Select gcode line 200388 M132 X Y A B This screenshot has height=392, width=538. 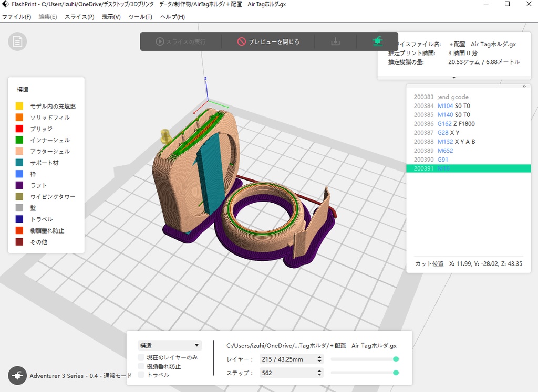(x=468, y=142)
